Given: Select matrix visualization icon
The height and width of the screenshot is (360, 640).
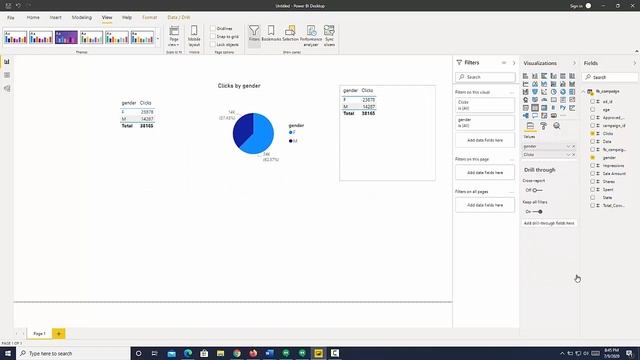Looking at the screenshot, I should [x=544, y=108].
